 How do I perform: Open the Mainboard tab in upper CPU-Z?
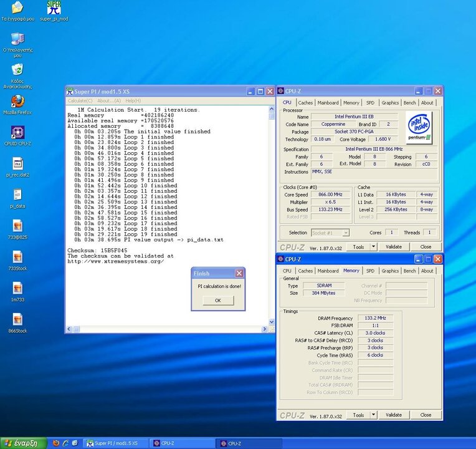coord(328,103)
